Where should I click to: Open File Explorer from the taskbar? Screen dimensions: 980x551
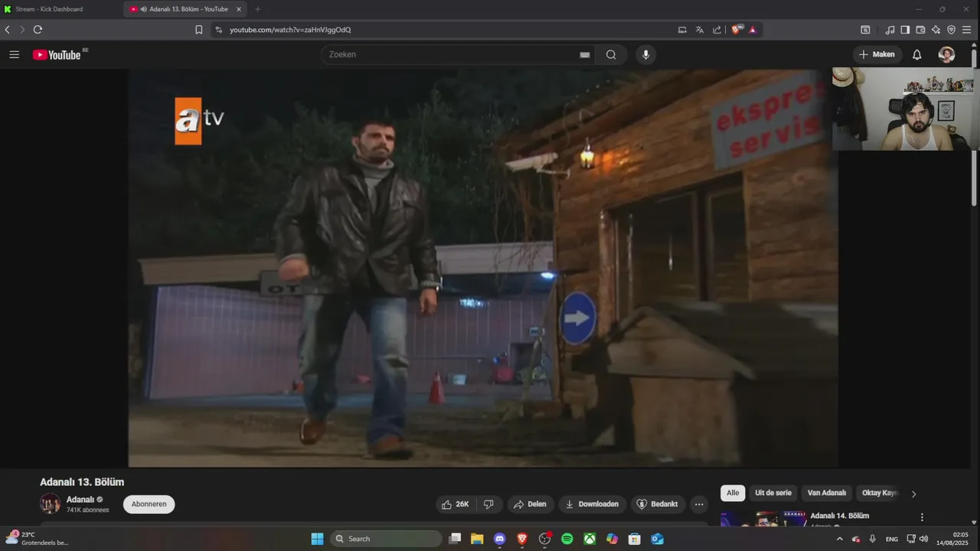click(477, 539)
